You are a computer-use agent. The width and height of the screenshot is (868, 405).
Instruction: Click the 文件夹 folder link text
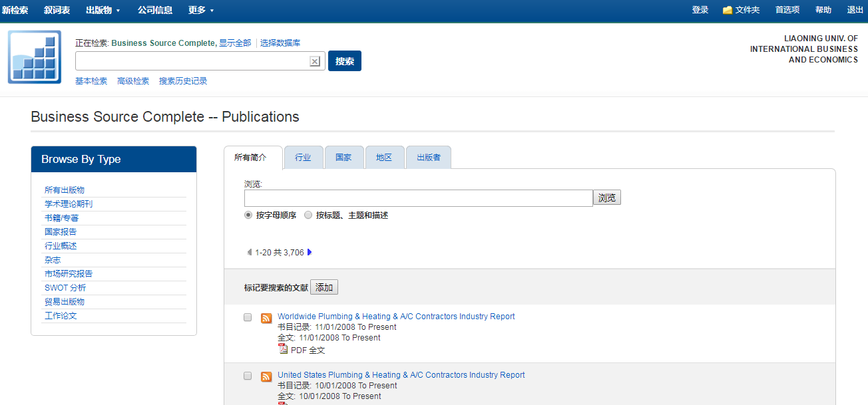[x=748, y=10]
